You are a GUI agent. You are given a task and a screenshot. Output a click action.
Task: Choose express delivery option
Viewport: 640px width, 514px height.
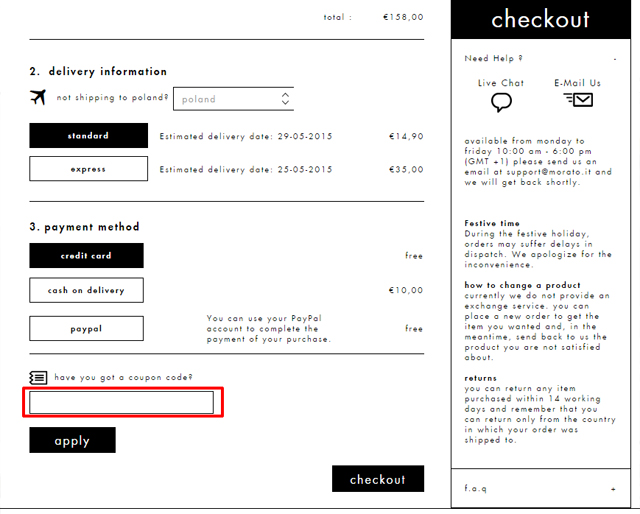coord(88,169)
